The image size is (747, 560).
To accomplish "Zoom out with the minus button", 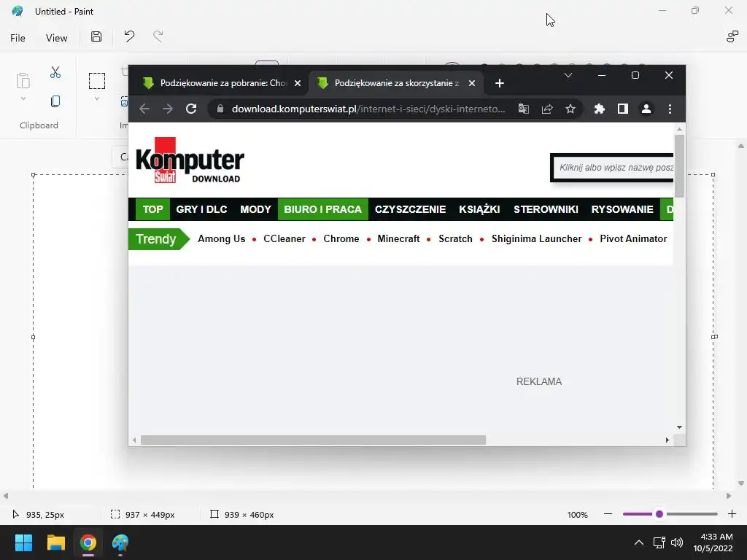I will point(608,514).
